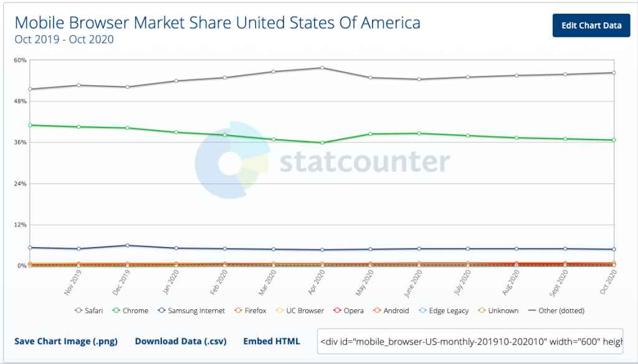
Task: Click the Edit Chart Data button
Action: [591, 26]
